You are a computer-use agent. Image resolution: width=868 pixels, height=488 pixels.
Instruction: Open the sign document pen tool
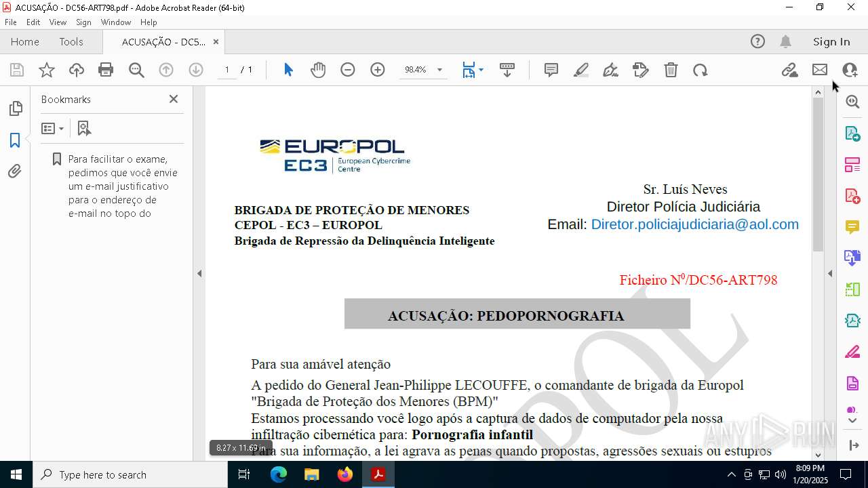(x=610, y=70)
